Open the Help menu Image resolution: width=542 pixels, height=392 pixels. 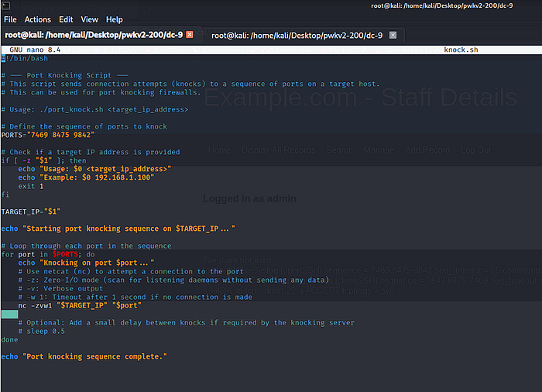[114, 19]
